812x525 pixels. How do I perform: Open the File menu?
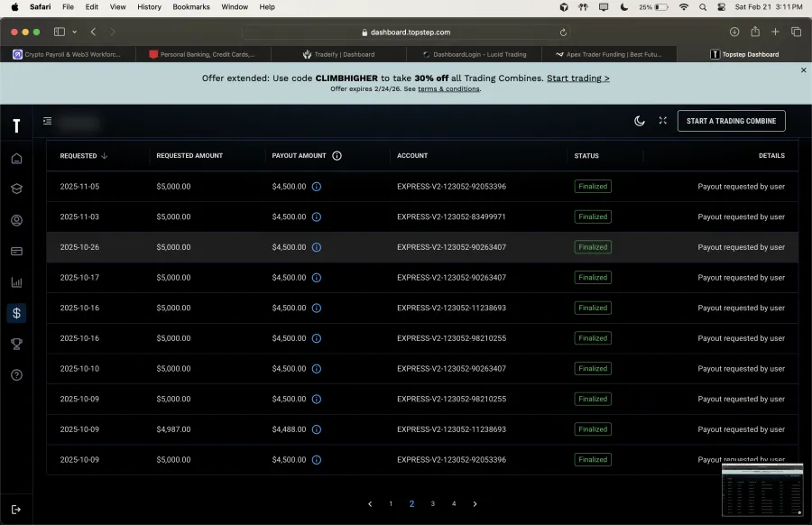[x=68, y=6]
